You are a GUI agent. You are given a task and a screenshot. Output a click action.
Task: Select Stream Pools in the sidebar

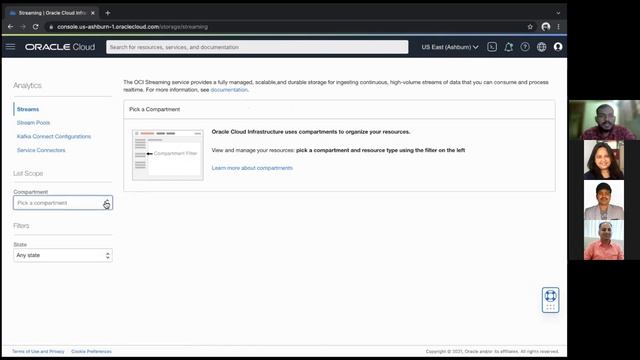coord(33,123)
